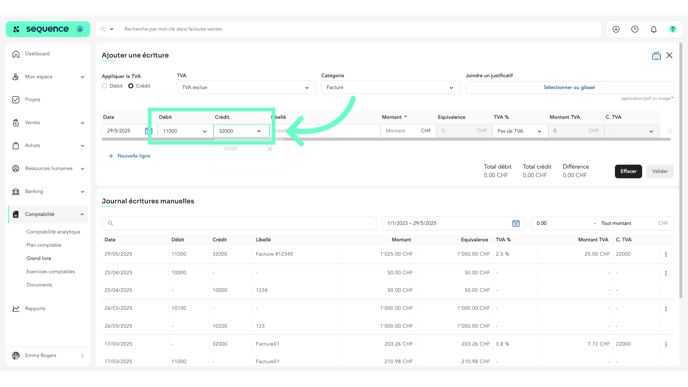Click the Achats shopping bag icon
688x387 pixels.
(x=16, y=146)
